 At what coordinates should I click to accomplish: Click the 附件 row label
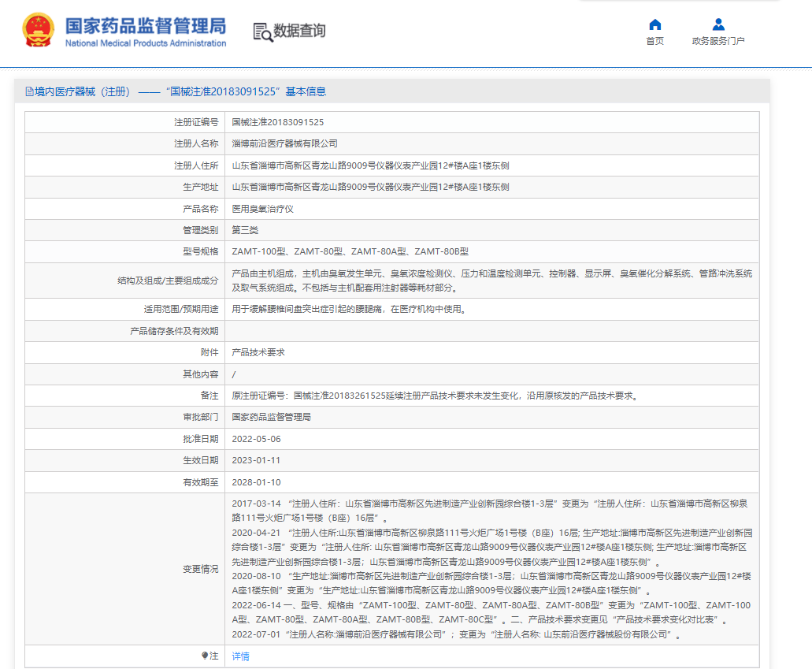tap(209, 352)
